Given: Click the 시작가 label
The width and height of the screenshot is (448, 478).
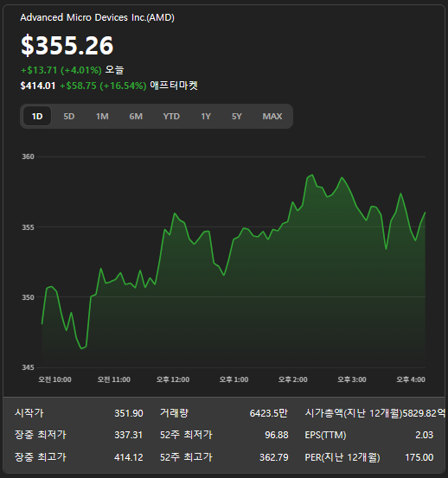Looking at the screenshot, I should click(x=29, y=413).
